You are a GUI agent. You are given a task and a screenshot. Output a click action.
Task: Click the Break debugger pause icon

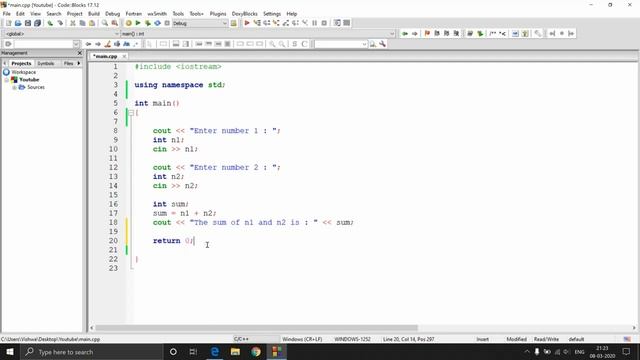[x=314, y=23]
